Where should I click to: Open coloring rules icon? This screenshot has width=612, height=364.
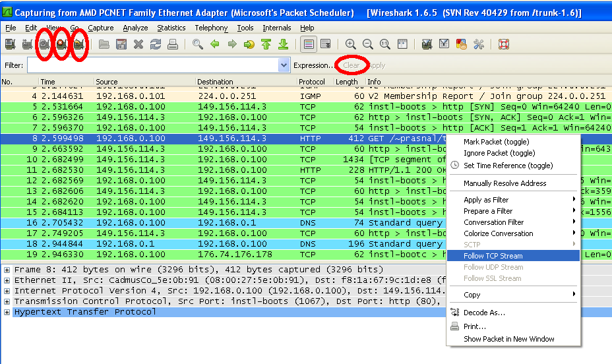(x=462, y=44)
